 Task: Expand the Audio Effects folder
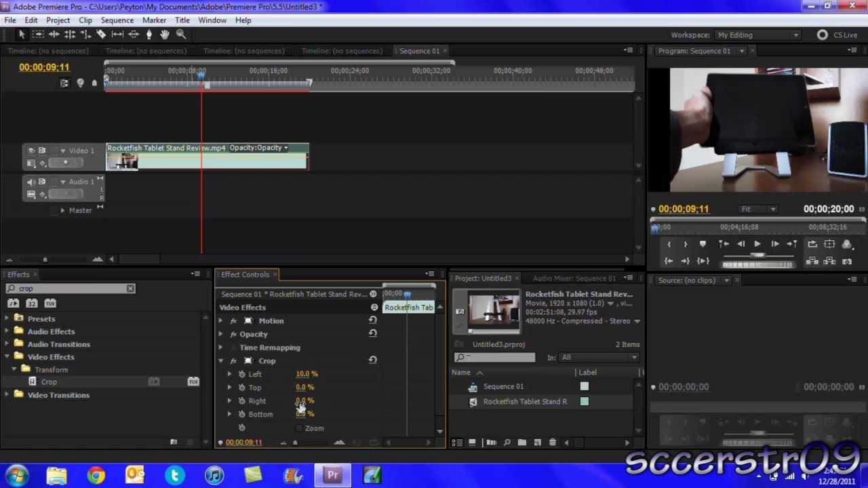[7, 331]
